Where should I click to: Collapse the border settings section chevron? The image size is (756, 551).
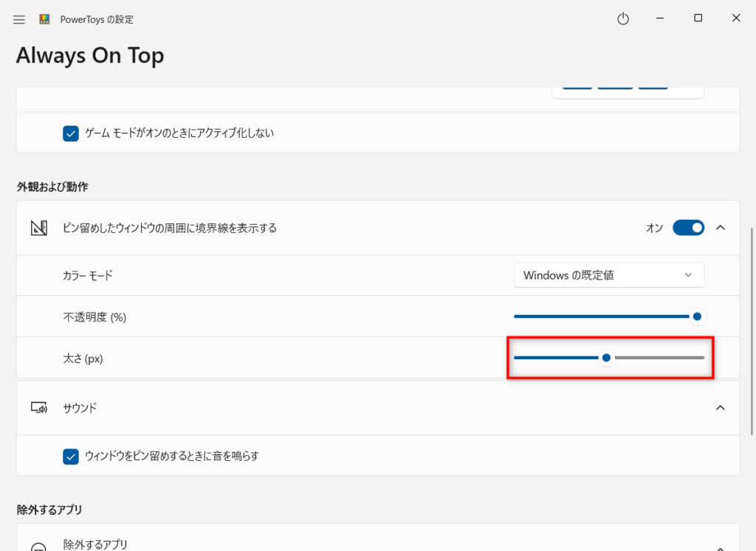click(x=721, y=228)
